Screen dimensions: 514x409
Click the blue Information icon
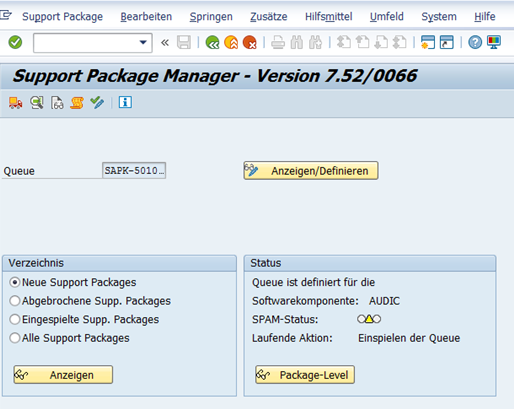coord(125,102)
